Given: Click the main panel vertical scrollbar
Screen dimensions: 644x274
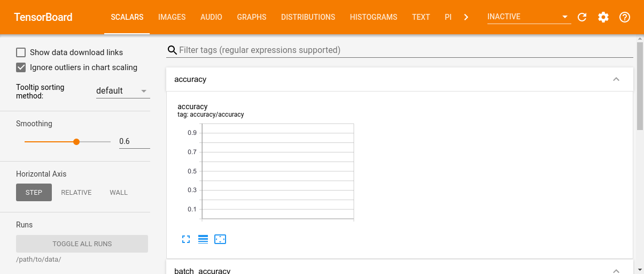Looking at the screenshot, I should click(640, 87).
